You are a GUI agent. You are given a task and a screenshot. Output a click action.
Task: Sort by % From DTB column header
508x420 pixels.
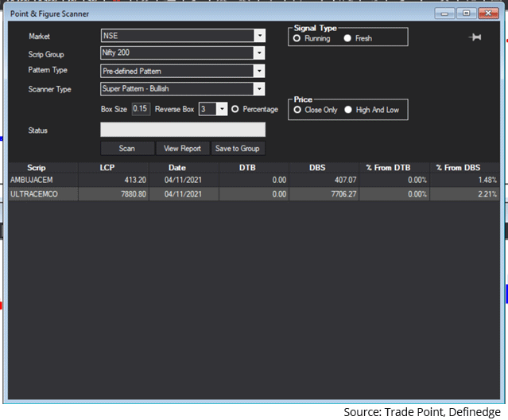point(394,168)
